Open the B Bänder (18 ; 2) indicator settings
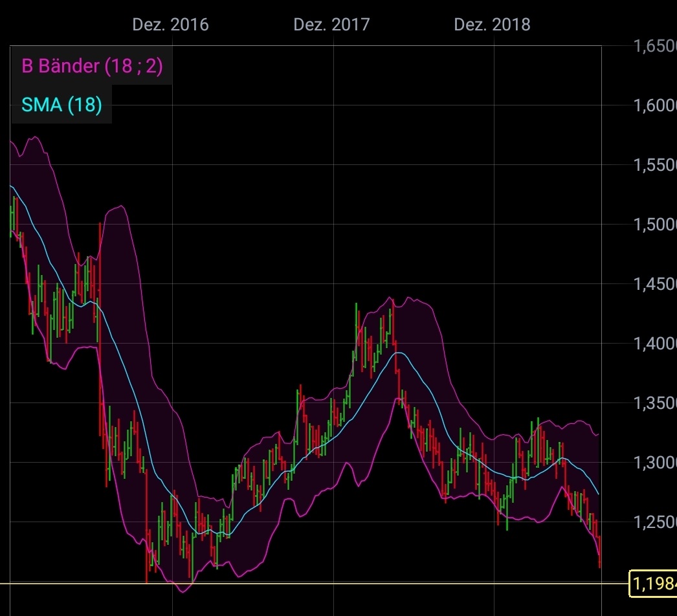The width and height of the screenshot is (677, 616). (x=91, y=66)
